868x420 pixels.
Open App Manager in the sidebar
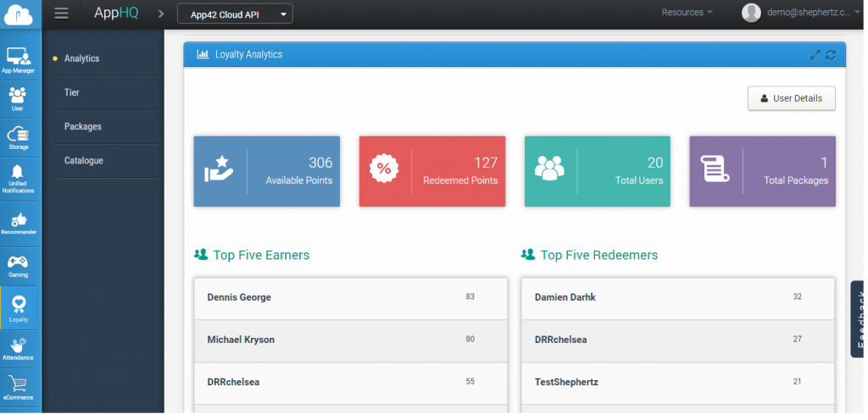(x=19, y=59)
